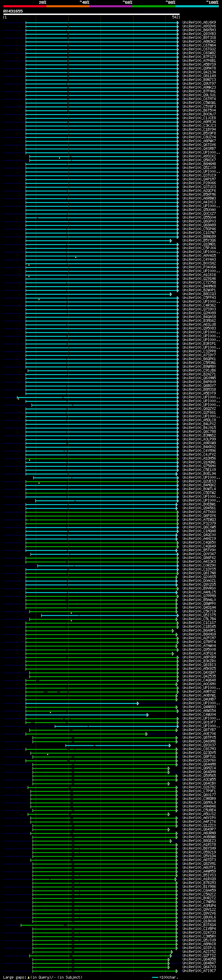This screenshot has width=222, height=980.
Task: Click the end position value 542
Action: tap(175, 17)
